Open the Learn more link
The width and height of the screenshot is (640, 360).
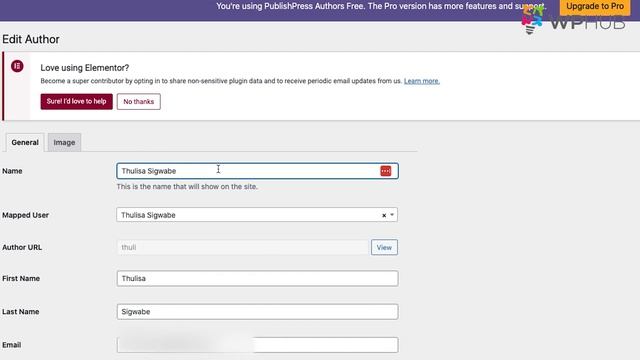click(422, 81)
